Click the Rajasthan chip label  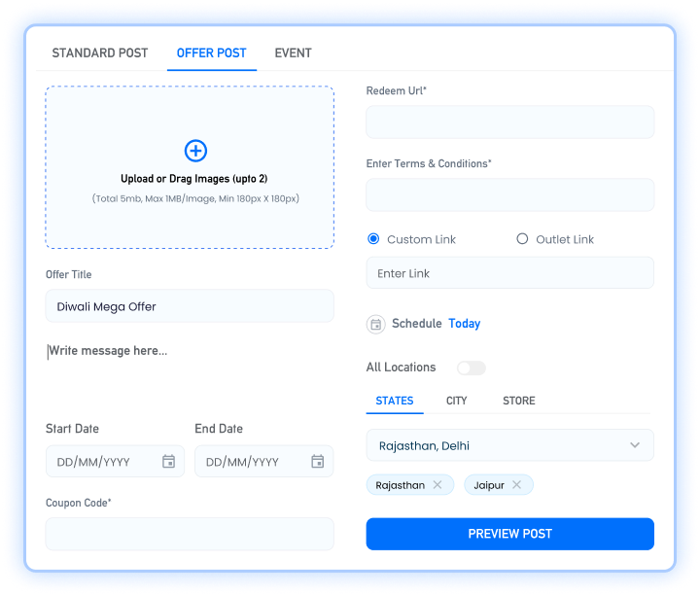pyautogui.click(x=400, y=485)
